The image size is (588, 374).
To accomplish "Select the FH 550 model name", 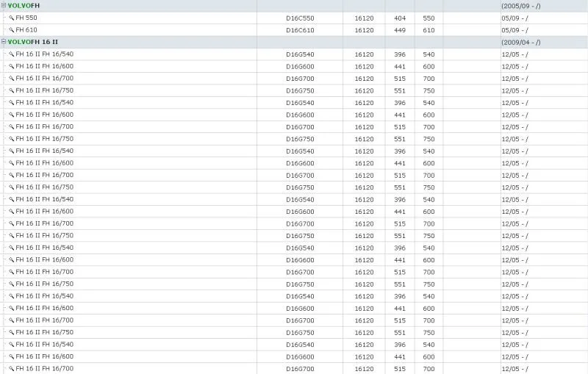I will coord(26,18).
